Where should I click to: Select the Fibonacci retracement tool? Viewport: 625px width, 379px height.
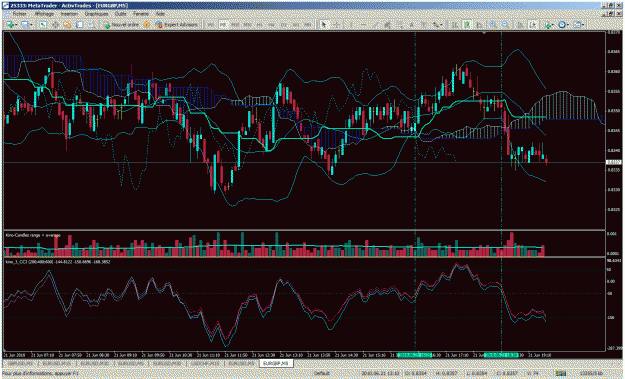(x=399, y=25)
